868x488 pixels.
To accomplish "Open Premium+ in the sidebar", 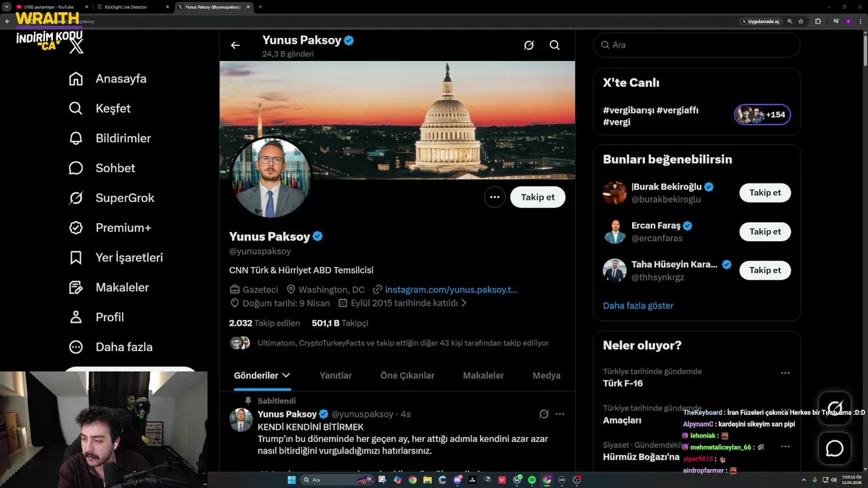I will [x=110, y=228].
